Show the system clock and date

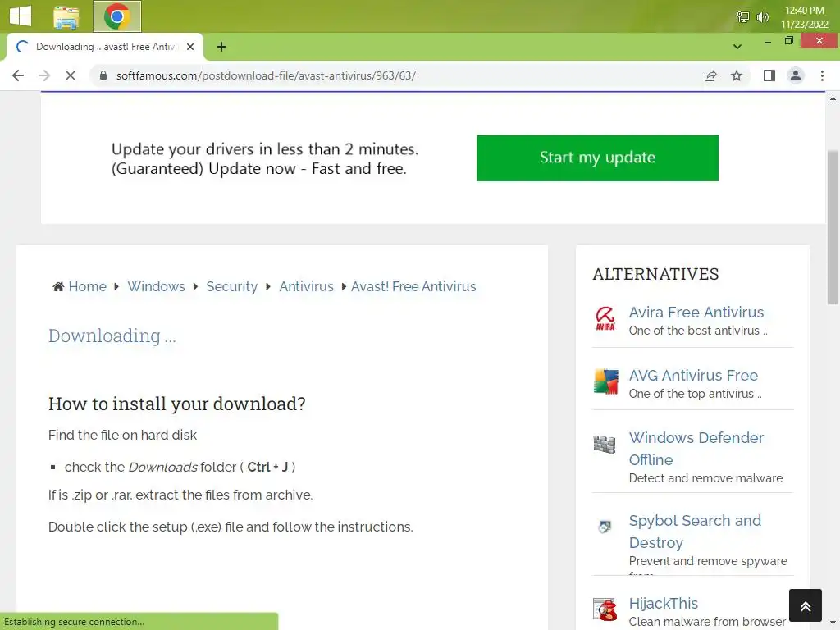pos(805,17)
